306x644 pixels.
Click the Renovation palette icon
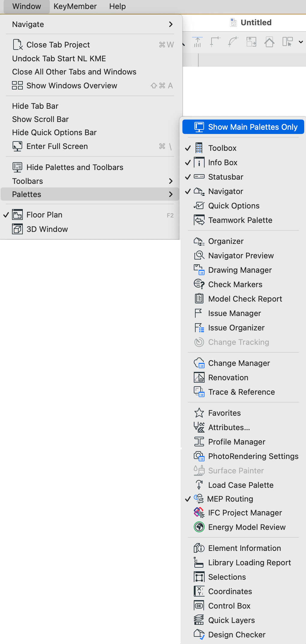pyautogui.click(x=199, y=378)
